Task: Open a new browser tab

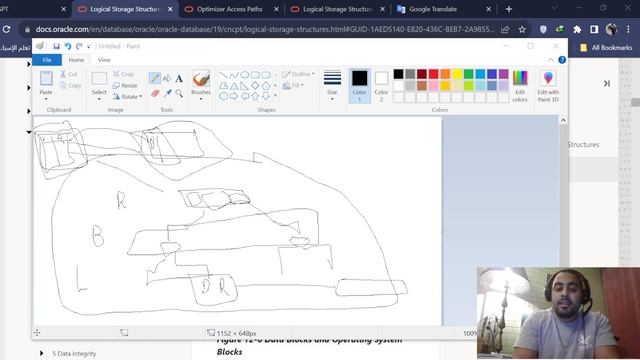Action: tap(509, 9)
